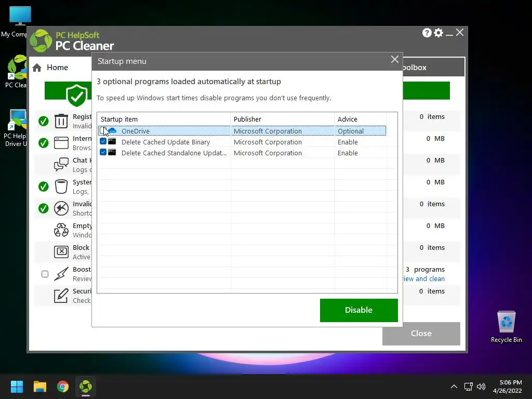Toggle the Invalid shortcuts green check mark
The height and width of the screenshot is (399, 532).
[44, 208]
